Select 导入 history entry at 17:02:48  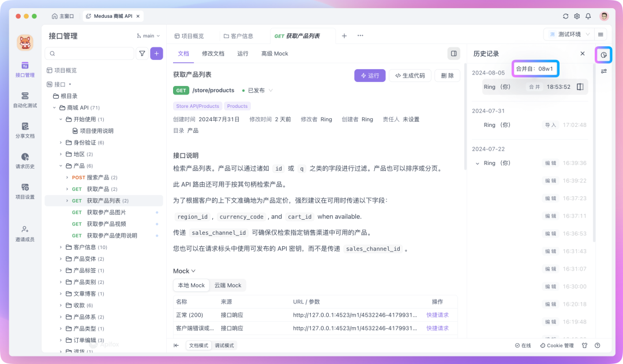point(535,125)
